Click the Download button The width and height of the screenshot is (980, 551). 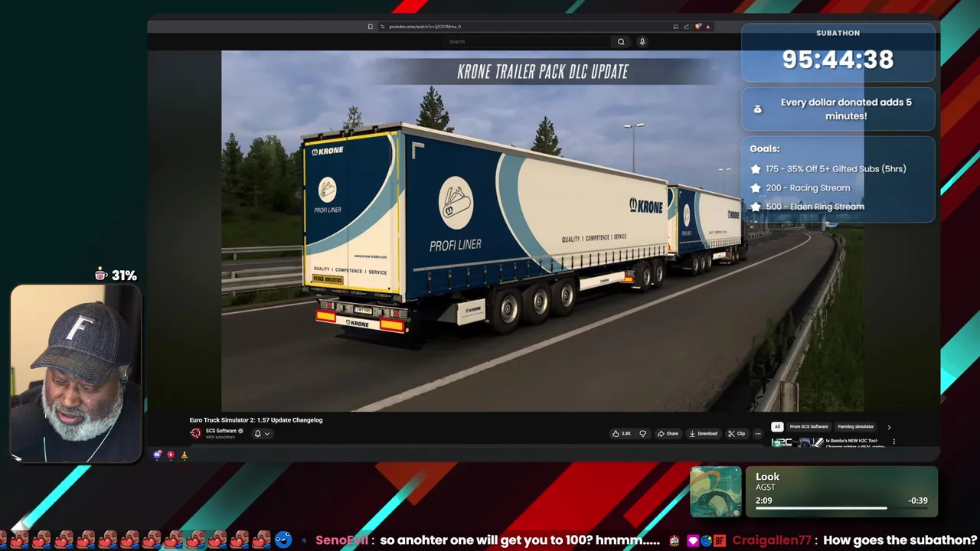point(703,434)
